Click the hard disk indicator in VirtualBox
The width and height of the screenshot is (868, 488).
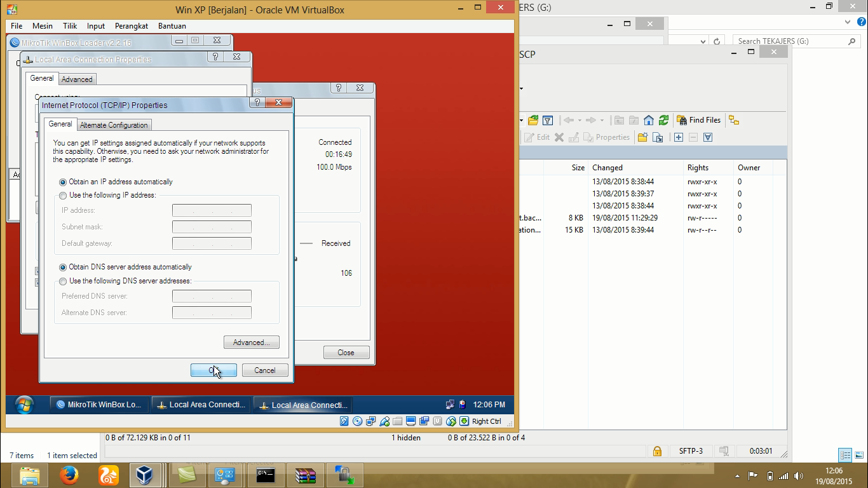click(x=344, y=421)
